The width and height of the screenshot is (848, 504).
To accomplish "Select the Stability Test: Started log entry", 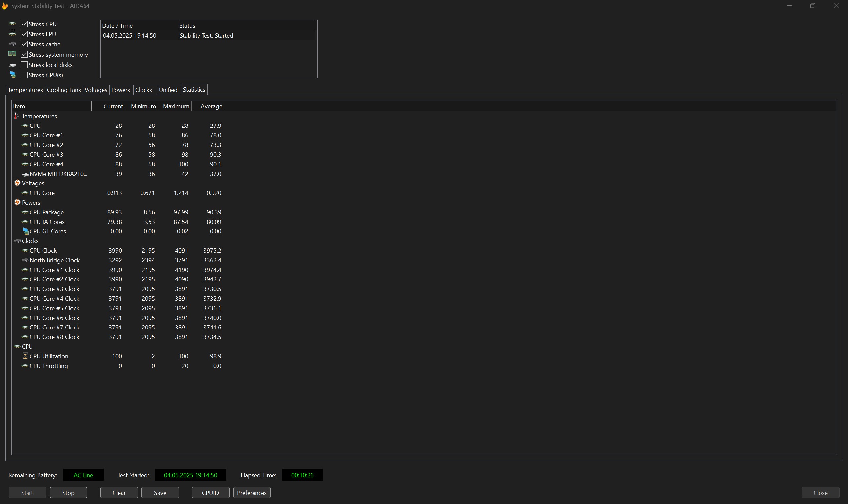I will [206, 36].
